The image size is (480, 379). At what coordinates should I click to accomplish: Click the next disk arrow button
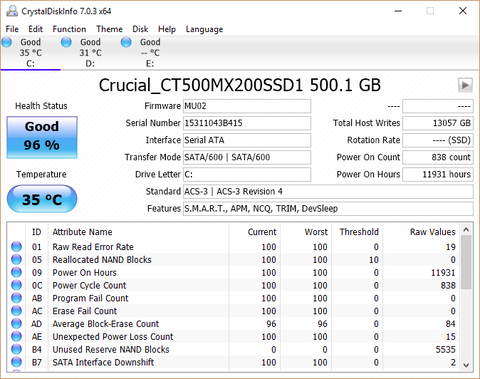(x=465, y=85)
